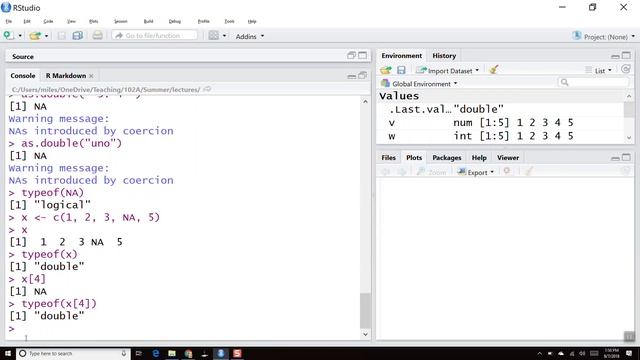This screenshot has height=360, width=640.
Task: Minimize the Environment pane
Action: [615, 56]
